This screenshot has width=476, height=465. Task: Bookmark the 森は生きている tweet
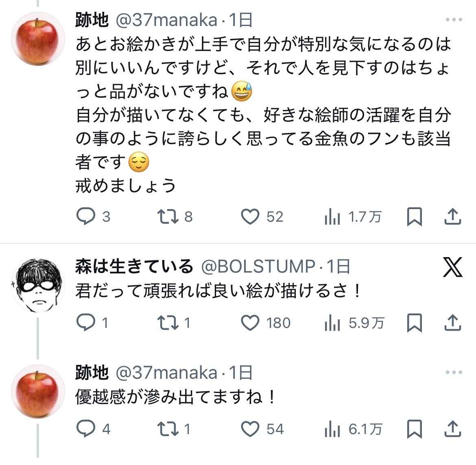pyautogui.click(x=415, y=322)
